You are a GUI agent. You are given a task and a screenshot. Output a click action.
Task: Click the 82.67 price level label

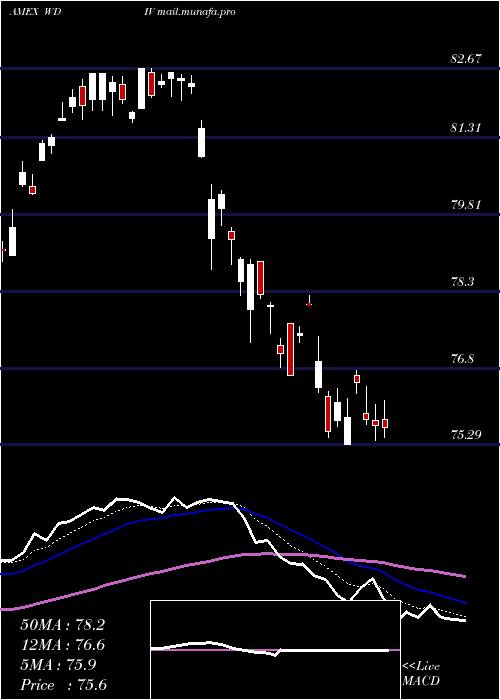pyautogui.click(x=466, y=58)
